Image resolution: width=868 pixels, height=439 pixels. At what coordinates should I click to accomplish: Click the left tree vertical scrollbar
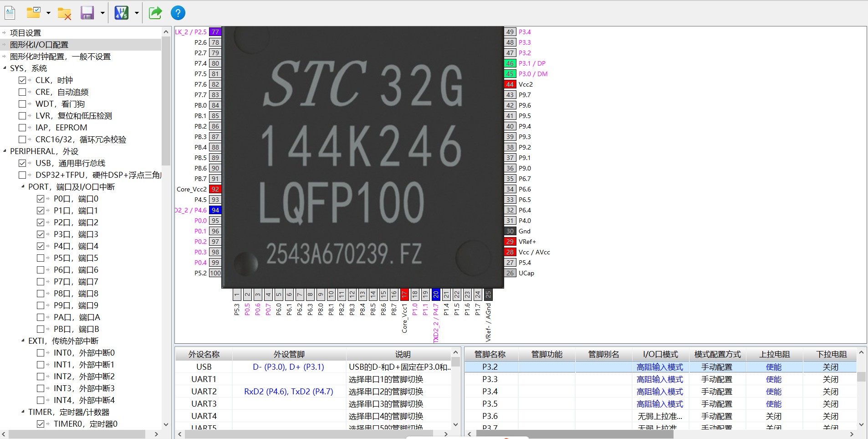coord(166,101)
